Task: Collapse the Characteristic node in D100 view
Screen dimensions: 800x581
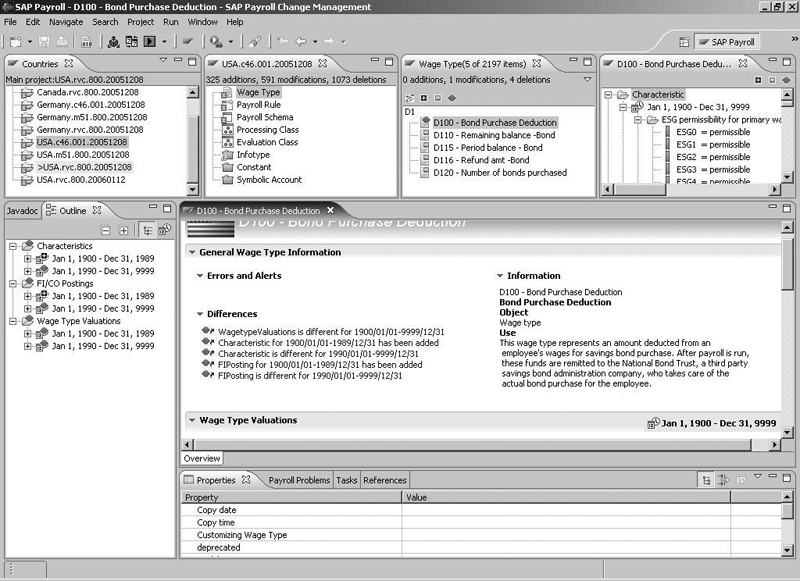Action: (608, 95)
